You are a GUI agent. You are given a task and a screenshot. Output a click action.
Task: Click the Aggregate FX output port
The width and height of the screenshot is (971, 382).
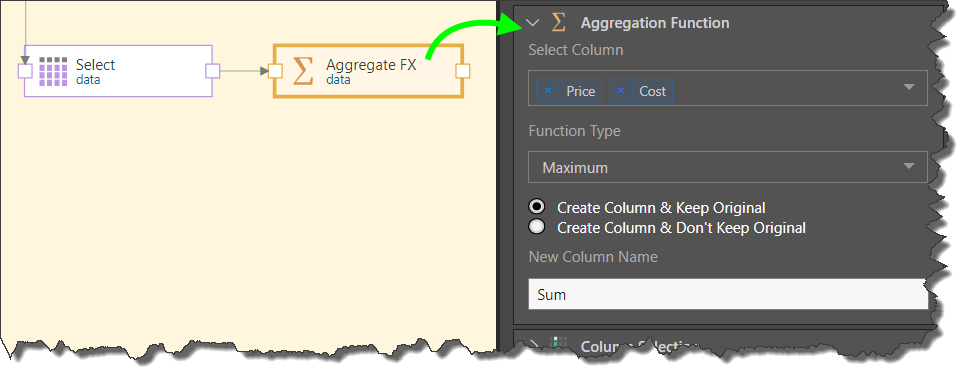pos(463,71)
